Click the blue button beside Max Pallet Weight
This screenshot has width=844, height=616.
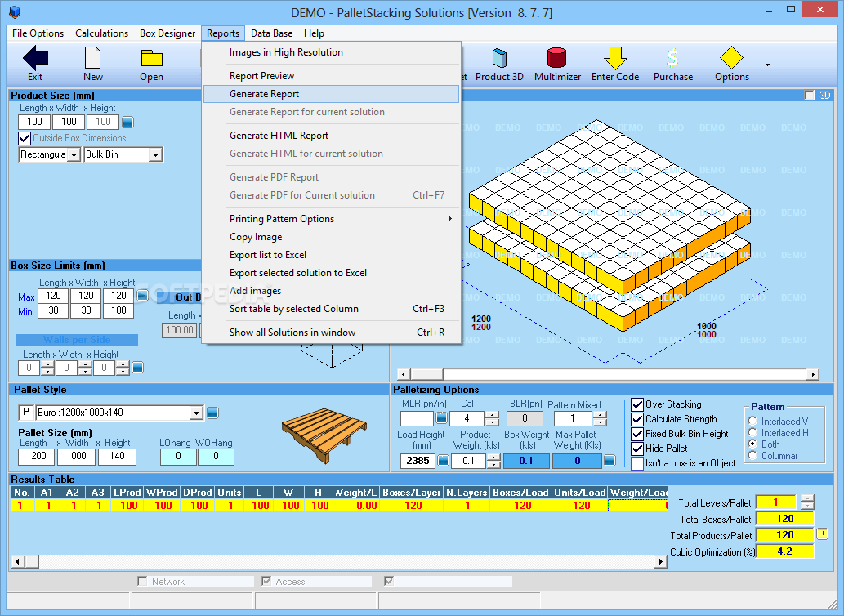click(x=610, y=461)
